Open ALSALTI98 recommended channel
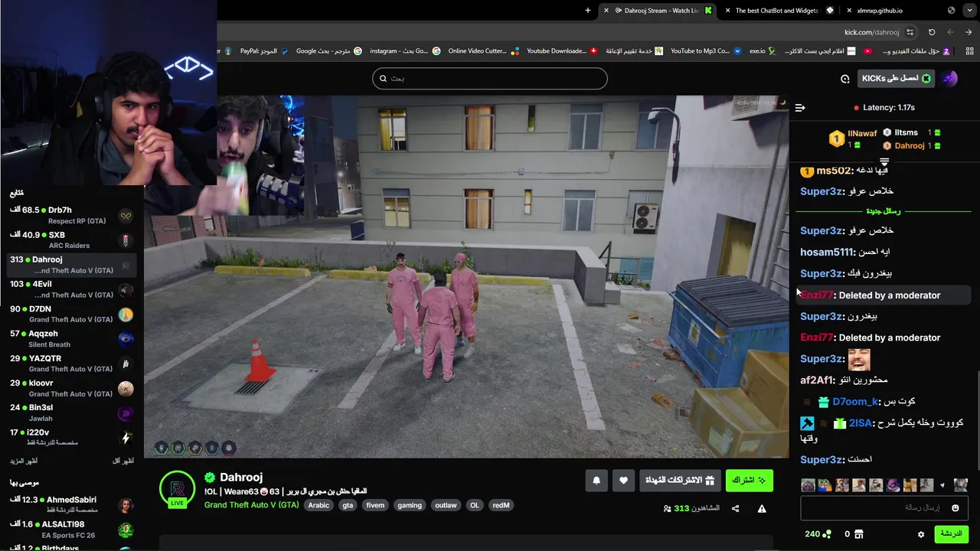The image size is (980, 551). tap(71, 529)
